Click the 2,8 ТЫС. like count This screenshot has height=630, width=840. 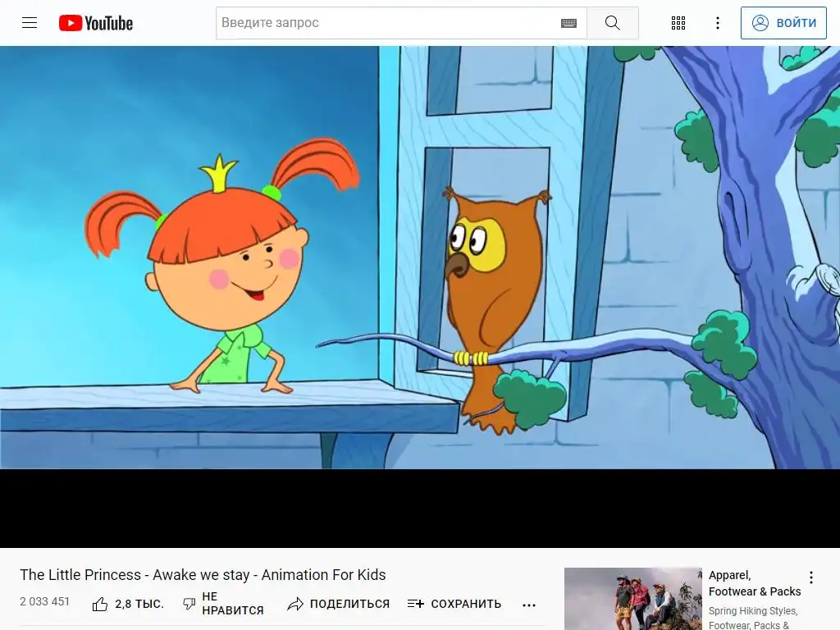point(139,605)
